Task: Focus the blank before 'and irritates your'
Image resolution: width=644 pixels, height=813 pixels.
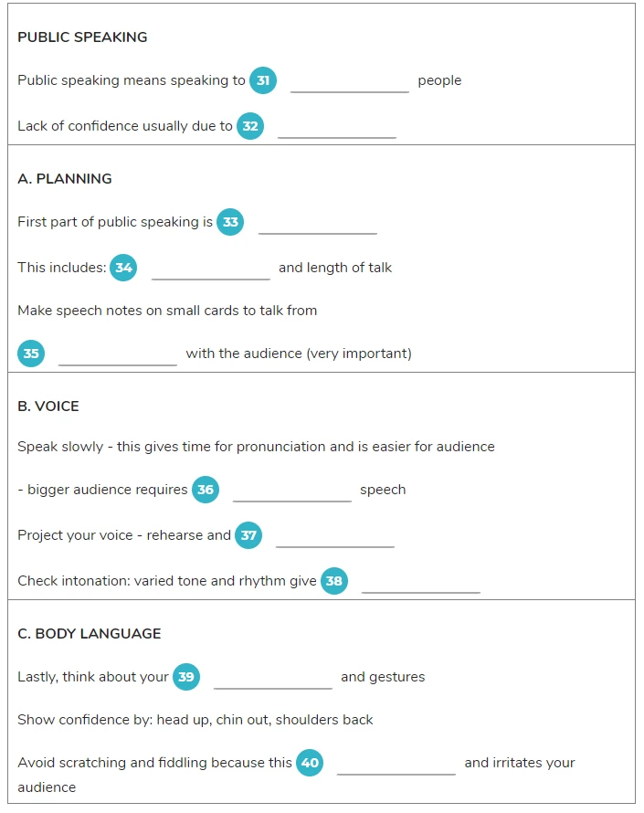Action: click(396, 765)
